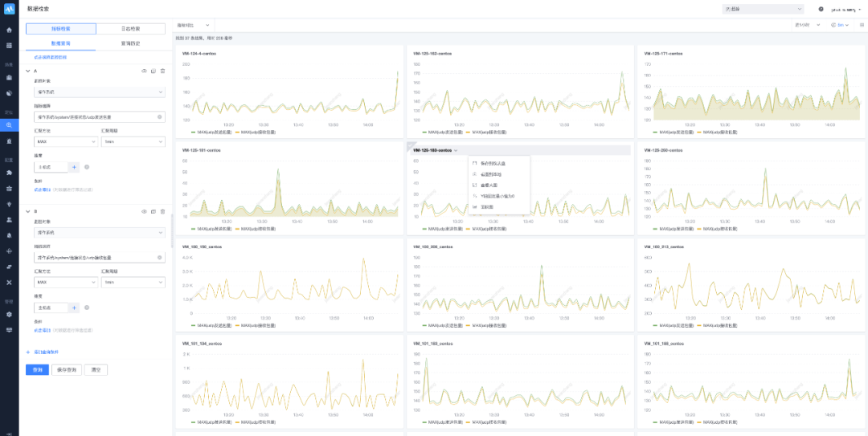Screen dimensions: 868x436
Task: Toggle visibility eye of query A
Action: coord(144,71)
